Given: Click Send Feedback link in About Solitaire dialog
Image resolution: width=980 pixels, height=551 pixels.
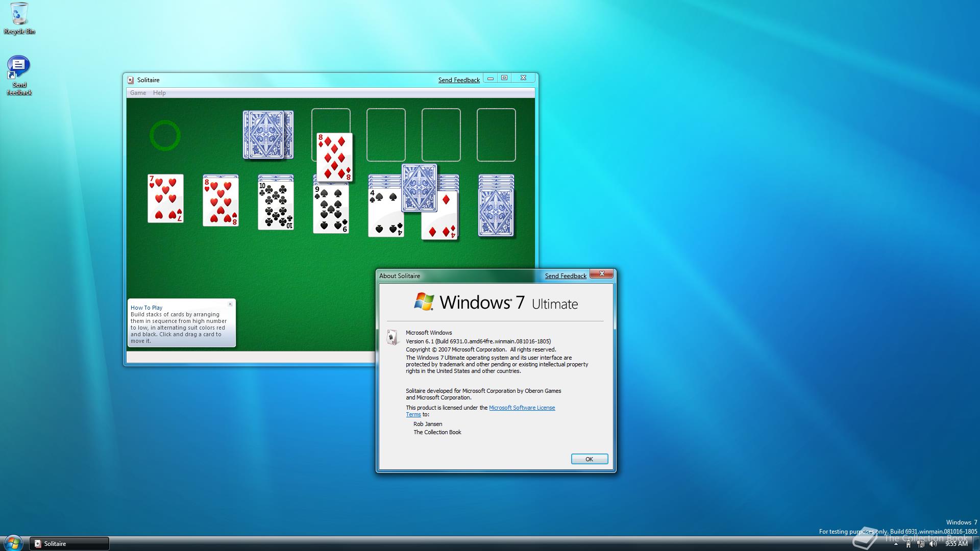Looking at the screenshot, I should [566, 276].
